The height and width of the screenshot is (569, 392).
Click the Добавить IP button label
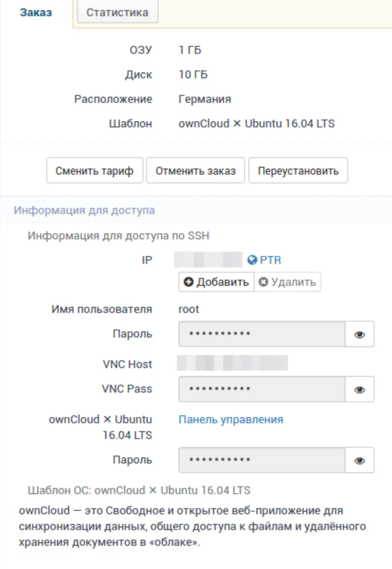coord(217,282)
